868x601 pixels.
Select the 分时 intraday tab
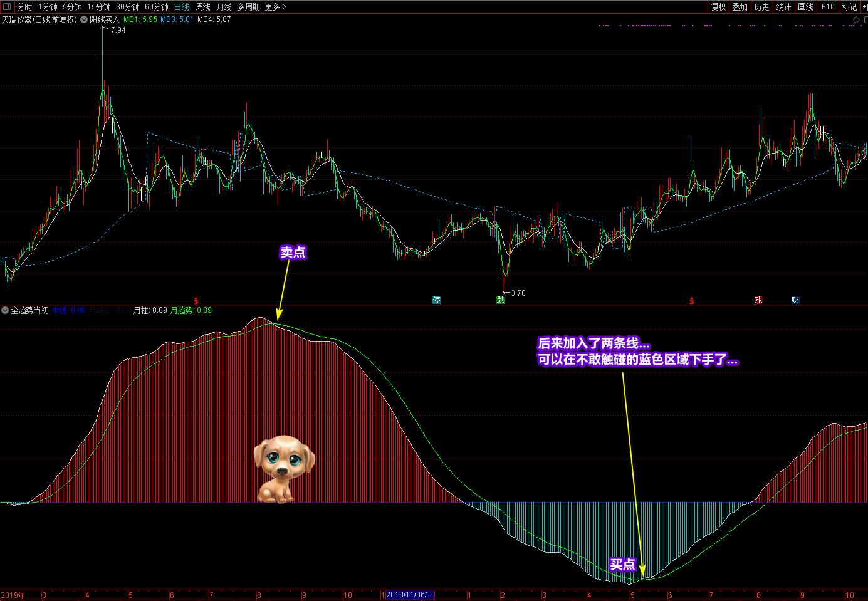[x=24, y=7]
